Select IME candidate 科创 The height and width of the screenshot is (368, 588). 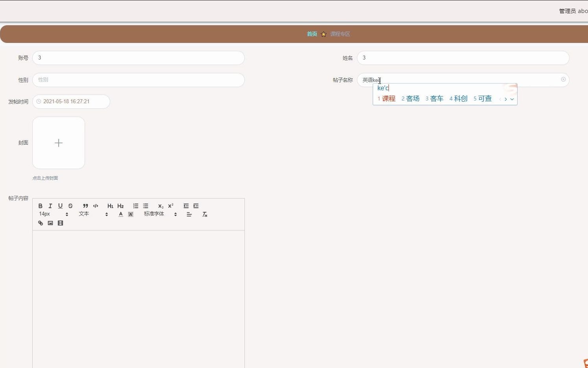click(459, 99)
